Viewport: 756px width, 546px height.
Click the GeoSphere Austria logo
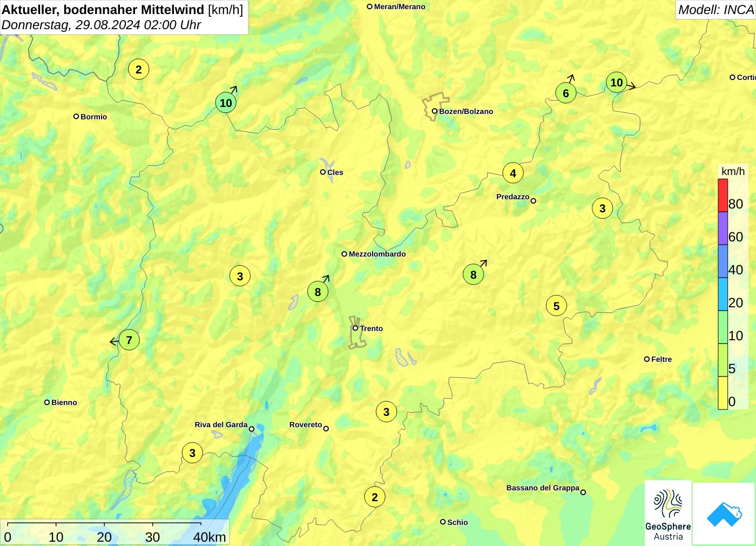click(x=668, y=513)
